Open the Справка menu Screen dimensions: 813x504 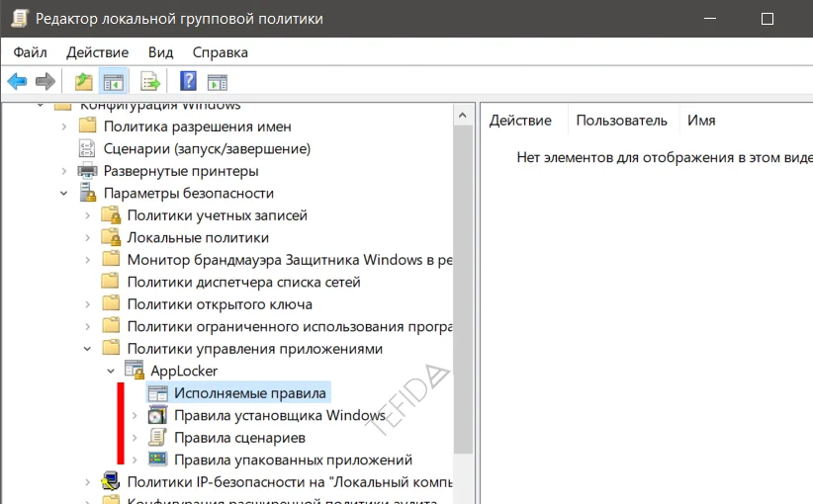[x=221, y=52]
